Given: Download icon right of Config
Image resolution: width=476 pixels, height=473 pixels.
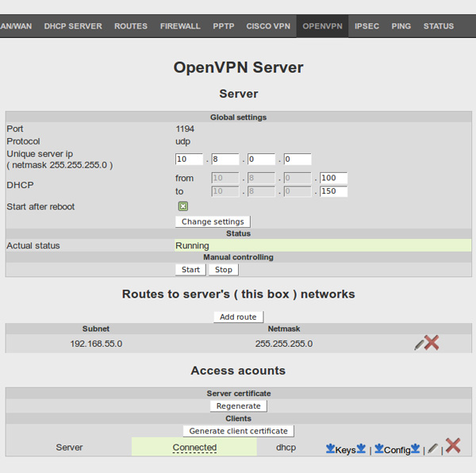Looking at the screenshot, I should pyautogui.click(x=415, y=448).
